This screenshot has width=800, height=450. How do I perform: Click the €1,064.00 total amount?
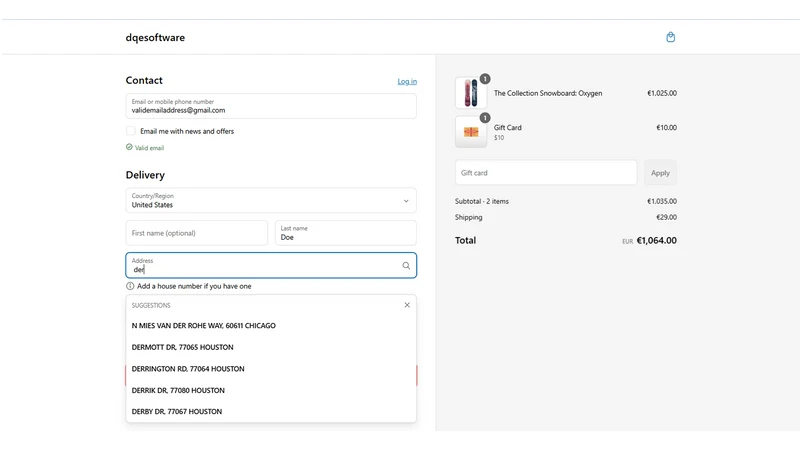(x=657, y=240)
